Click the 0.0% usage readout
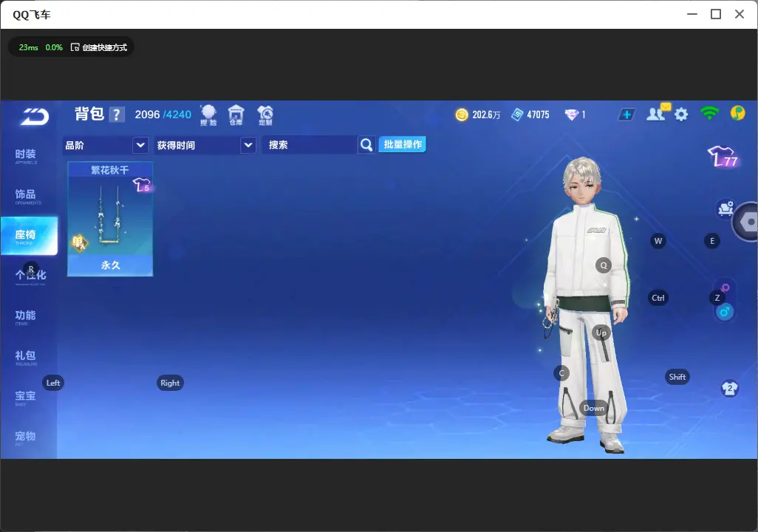 pos(54,47)
